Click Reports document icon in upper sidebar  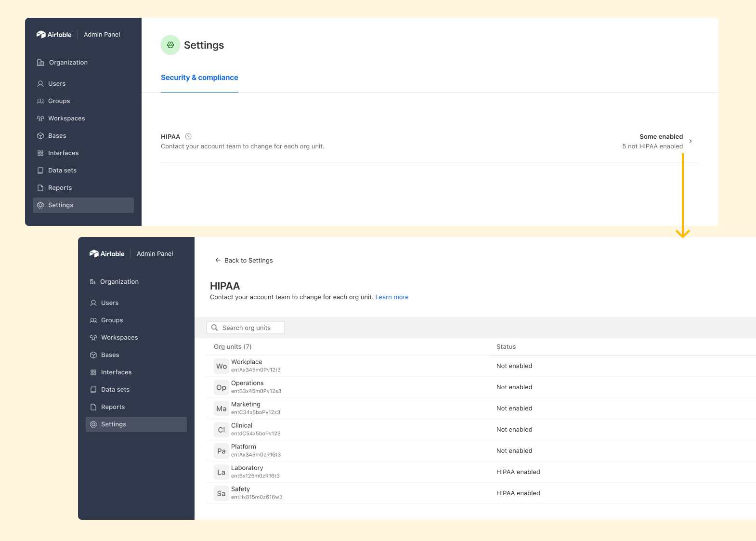pos(40,188)
